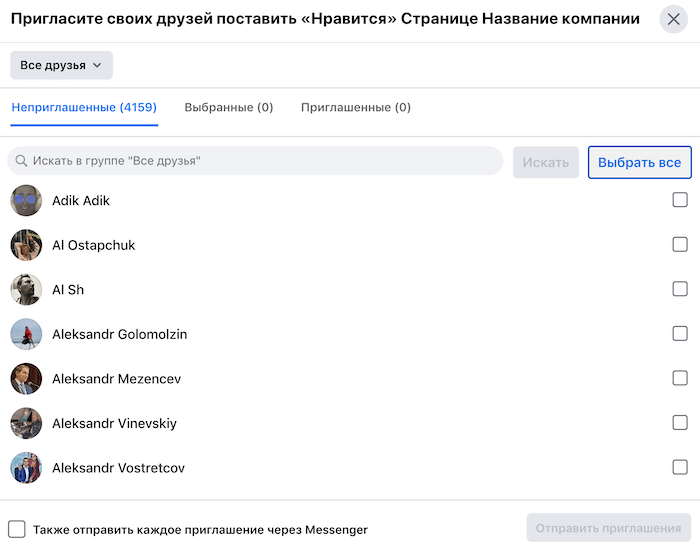Check the box for Adik Adik
700x549 pixels.
(x=680, y=200)
